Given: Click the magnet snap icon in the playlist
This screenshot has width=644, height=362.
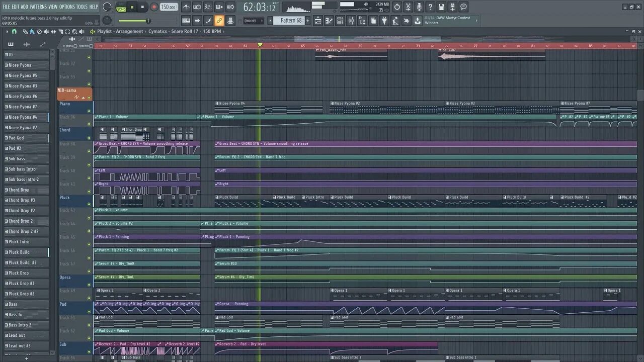Looking at the screenshot, I should point(14,32).
